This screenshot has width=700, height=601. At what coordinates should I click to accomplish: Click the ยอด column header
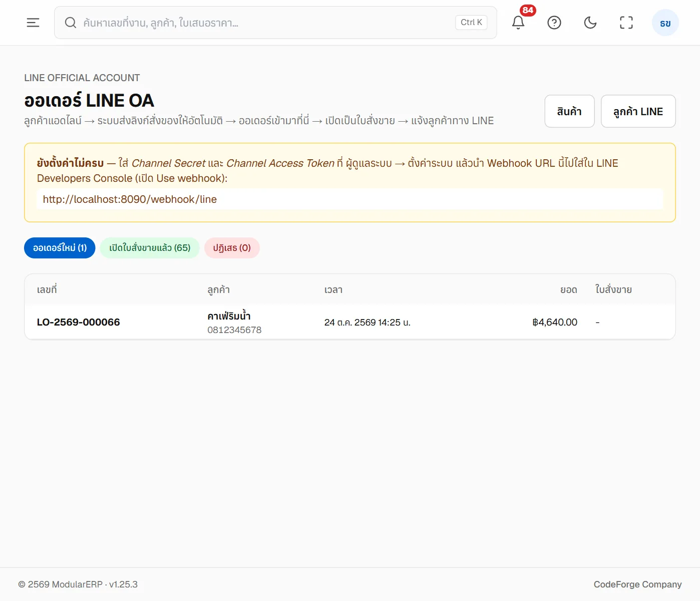point(568,289)
